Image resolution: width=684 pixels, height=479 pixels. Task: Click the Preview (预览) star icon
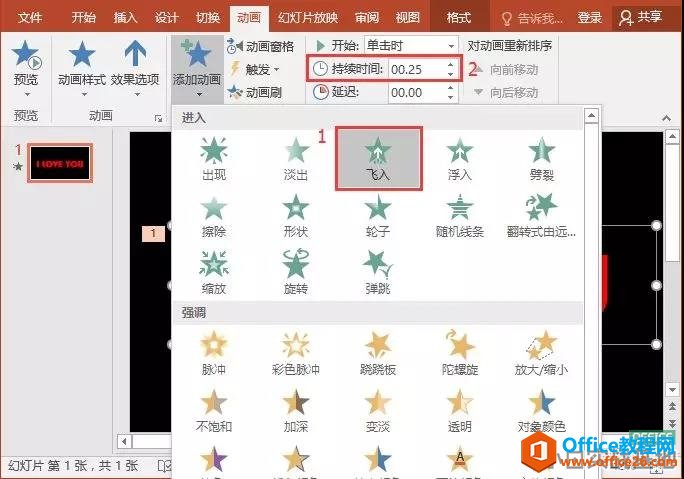click(x=26, y=55)
